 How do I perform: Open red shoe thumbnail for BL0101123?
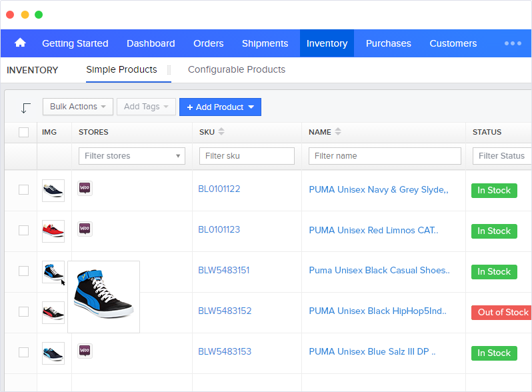(x=53, y=231)
